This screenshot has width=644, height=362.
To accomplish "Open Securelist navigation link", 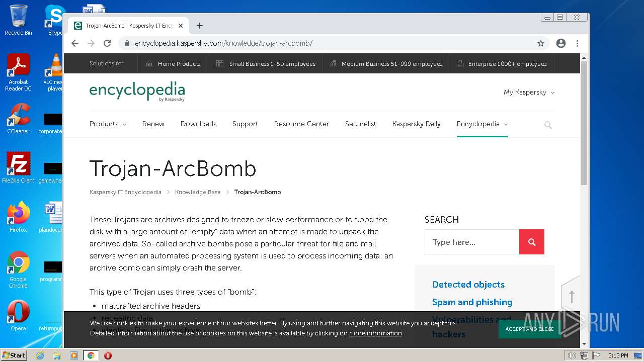I will click(x=360, y=124).
